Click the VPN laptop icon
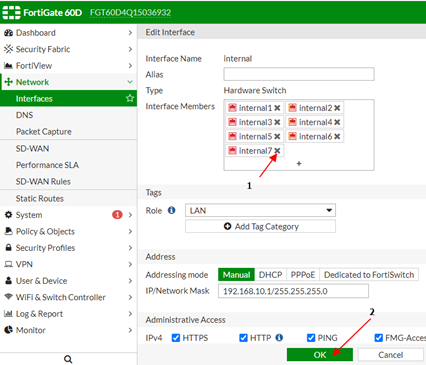This screenshot has height=365, width=426. (x=8, y=264)
